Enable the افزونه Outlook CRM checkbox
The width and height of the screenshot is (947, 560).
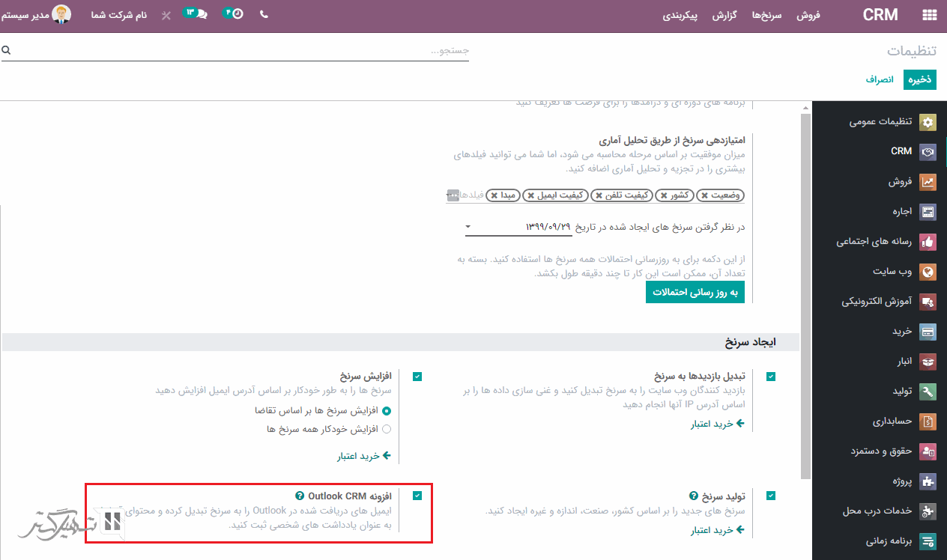[x=417, y=495]
